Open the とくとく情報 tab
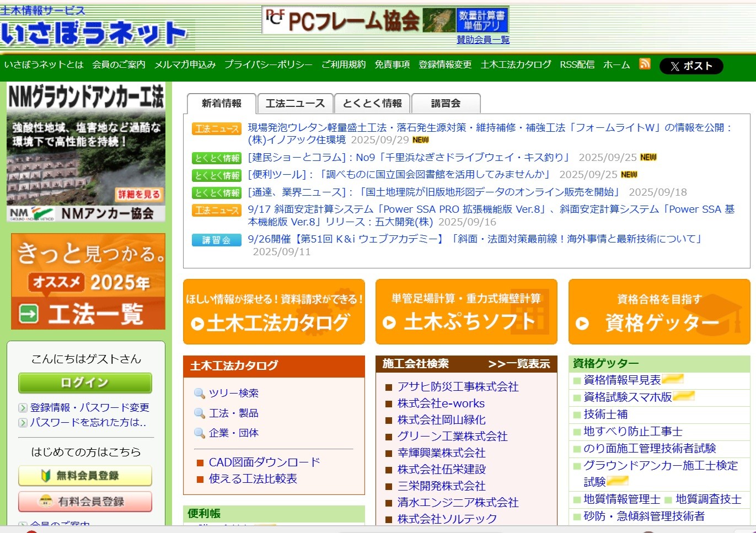The height and width of the screenshot is (533, 756). click(x=372, y=104)
